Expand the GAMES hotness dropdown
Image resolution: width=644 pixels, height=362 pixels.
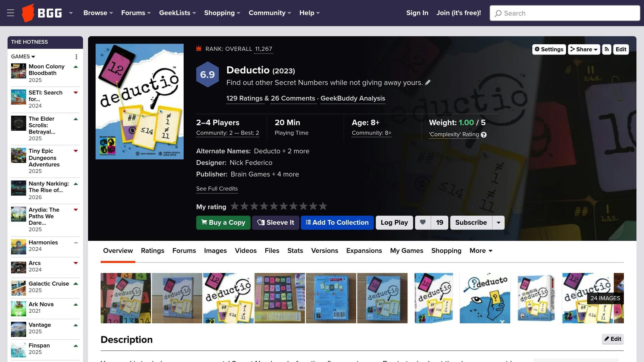click(x=23, y=57)
